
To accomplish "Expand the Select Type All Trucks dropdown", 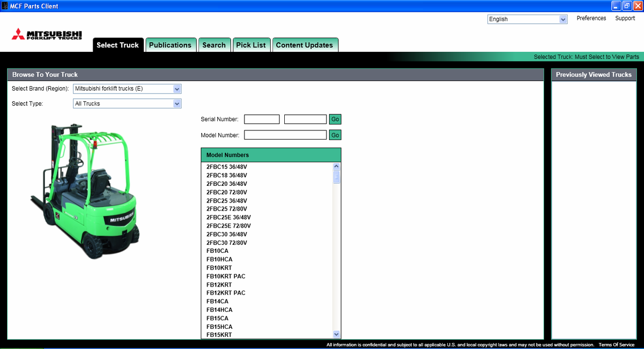I will tap(127, 104).
